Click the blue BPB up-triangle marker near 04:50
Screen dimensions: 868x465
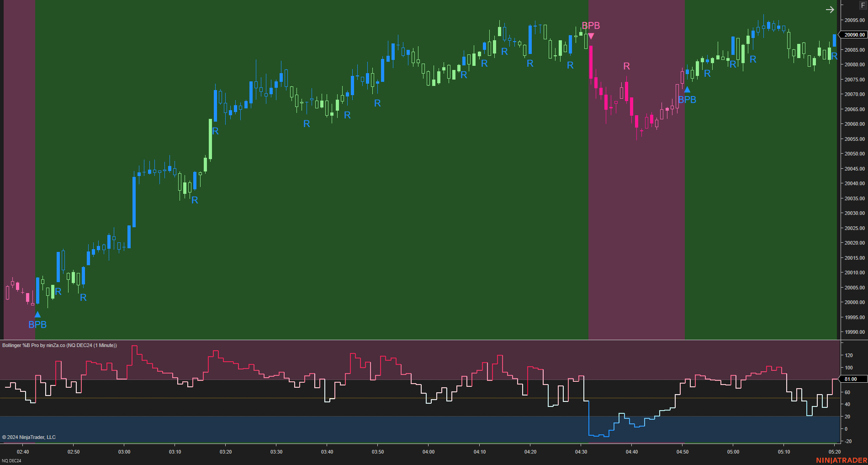(688, 90)
